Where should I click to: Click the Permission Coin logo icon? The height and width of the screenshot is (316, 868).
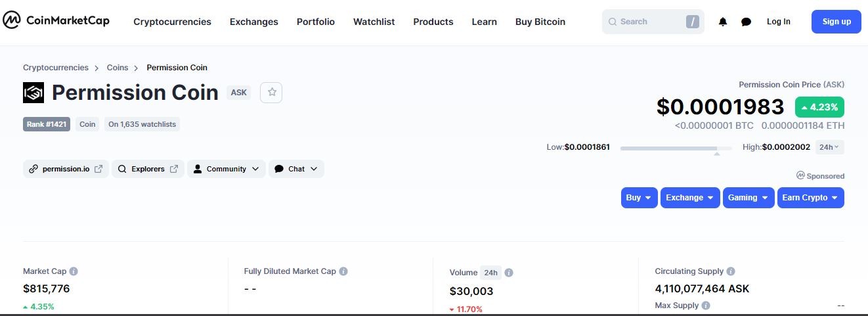click(33, 93)
